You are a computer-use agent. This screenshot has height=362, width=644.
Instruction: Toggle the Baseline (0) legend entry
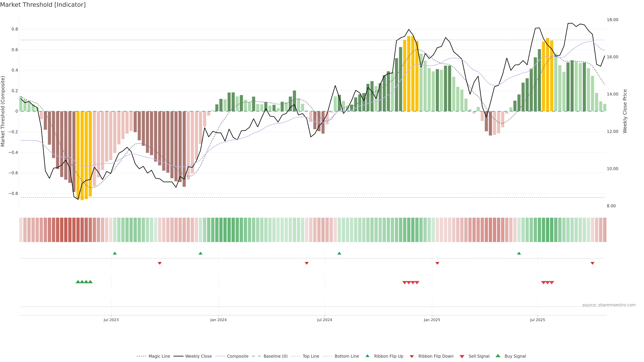pyautogui.click(x=275, y=356)
